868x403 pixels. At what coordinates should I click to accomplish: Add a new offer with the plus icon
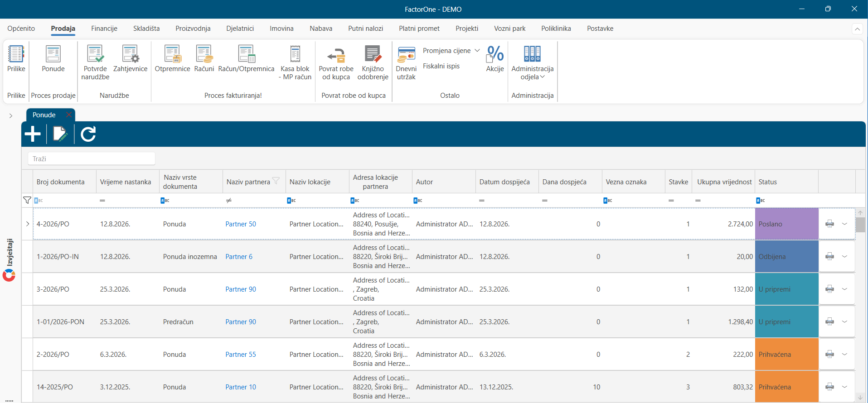pos(33,134)
